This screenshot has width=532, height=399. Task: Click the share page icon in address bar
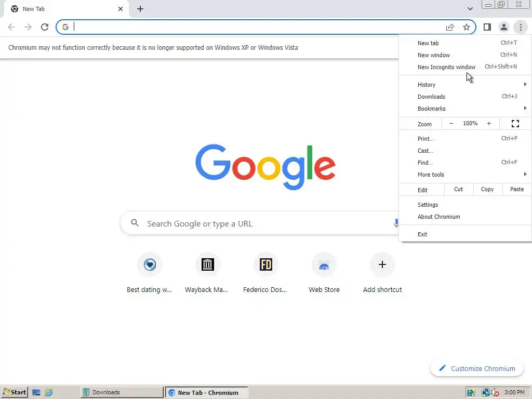pos(450,27)
